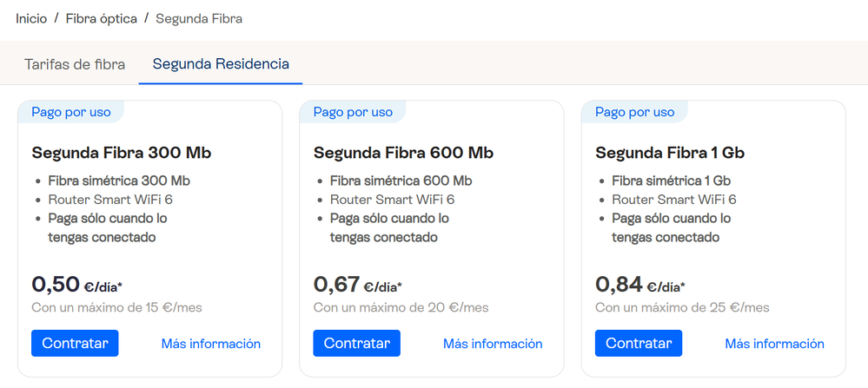Click the Inicio breadcrumb link
The width and height of the screenshot is (868, 388).
click(x=31, y=18)
